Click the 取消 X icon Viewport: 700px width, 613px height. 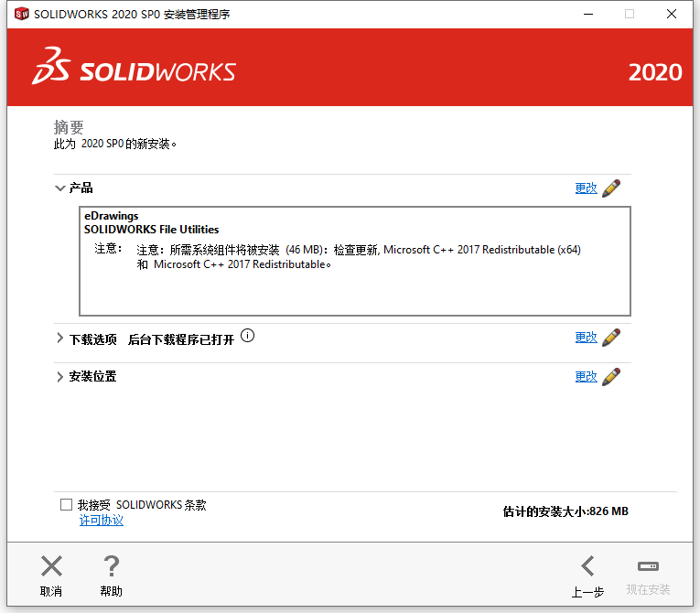click(x=52, y=566)
